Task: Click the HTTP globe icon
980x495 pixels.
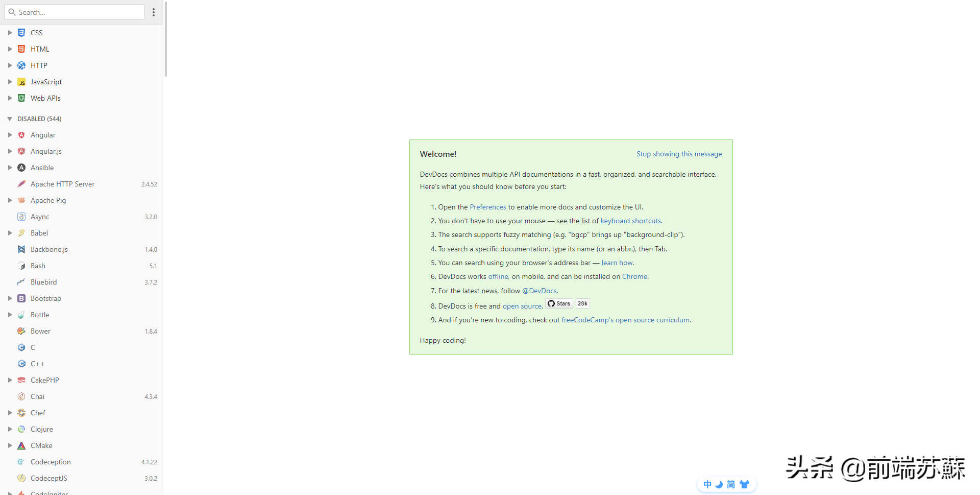Action: [21, 65]
